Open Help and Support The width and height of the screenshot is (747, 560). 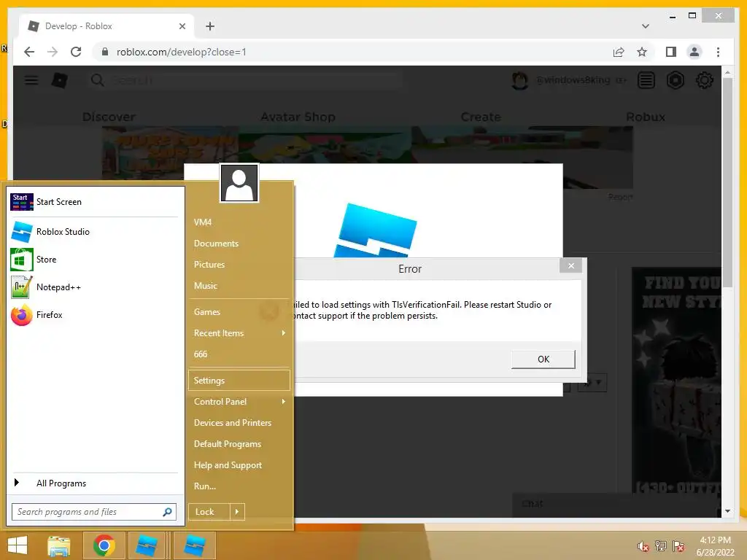point(228,465)
